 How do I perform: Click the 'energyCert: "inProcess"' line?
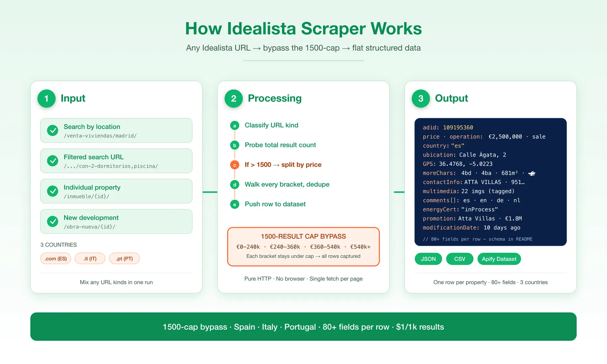[460, 209]
